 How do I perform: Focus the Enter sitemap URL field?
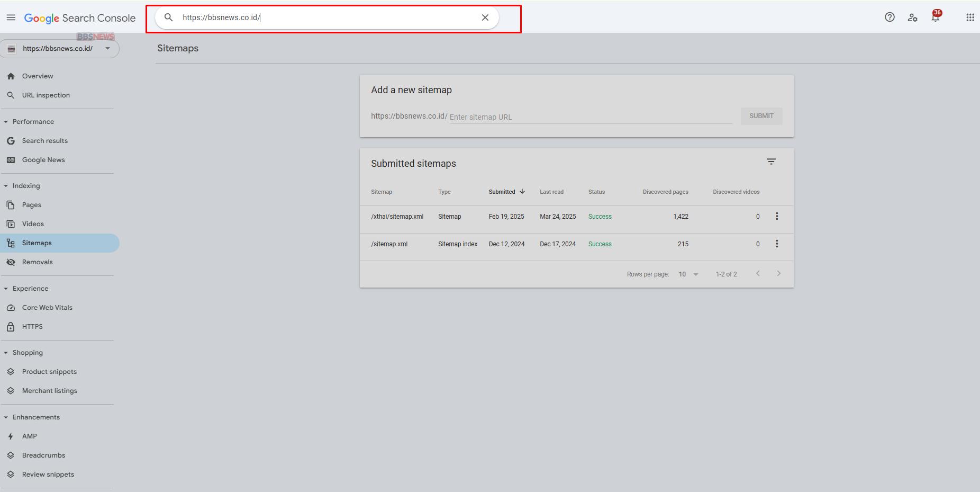(590, 117)
